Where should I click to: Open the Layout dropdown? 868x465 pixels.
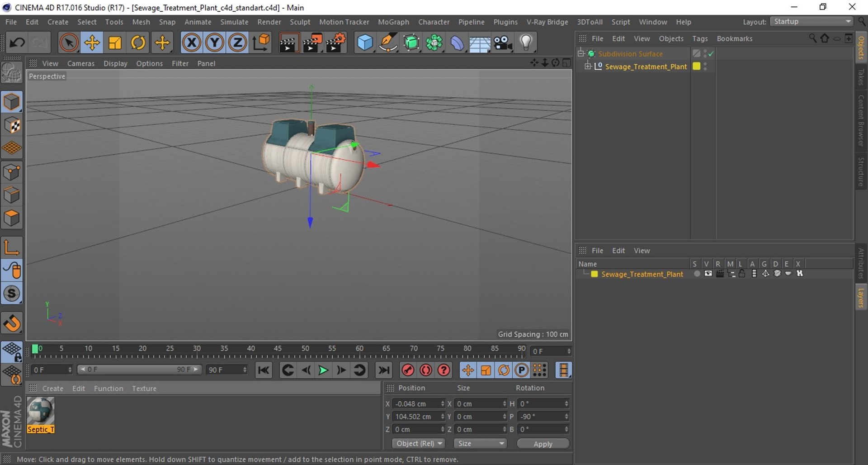811,22
